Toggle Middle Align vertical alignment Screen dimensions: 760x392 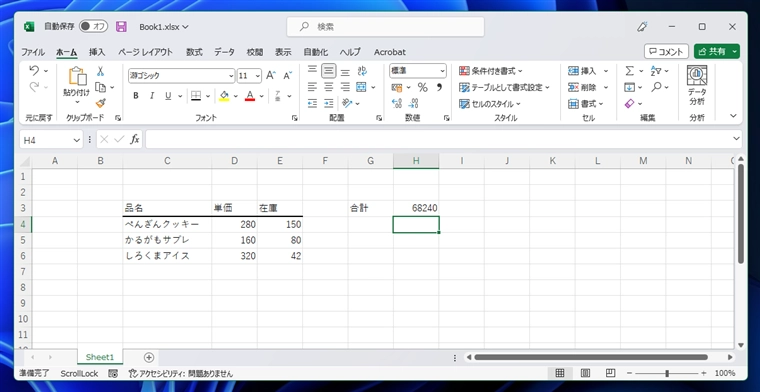pyautogui.click(x=329, y=71)
